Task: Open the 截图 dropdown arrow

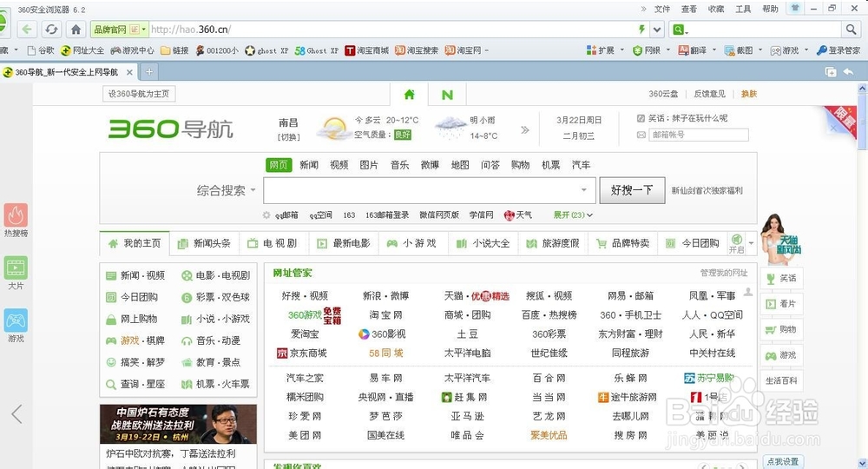Action: click(x=759, y=50)
